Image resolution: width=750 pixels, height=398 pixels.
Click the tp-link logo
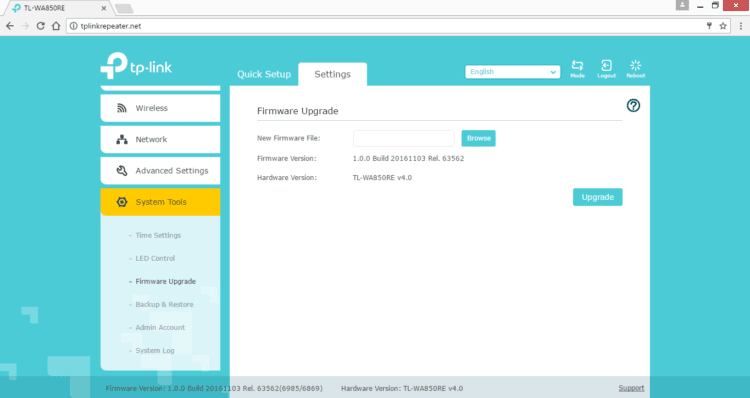(136, 66)
